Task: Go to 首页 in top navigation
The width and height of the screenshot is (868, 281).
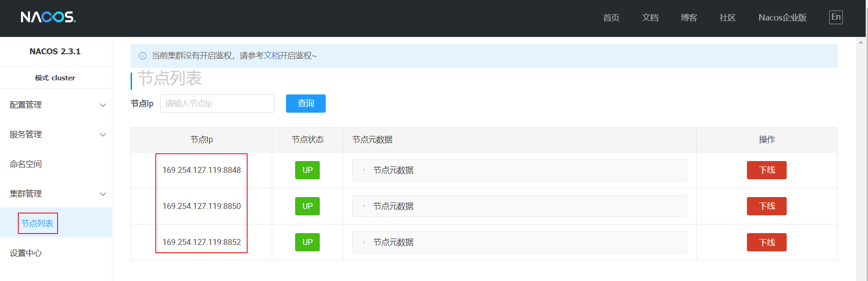Action: pos(611,18)
